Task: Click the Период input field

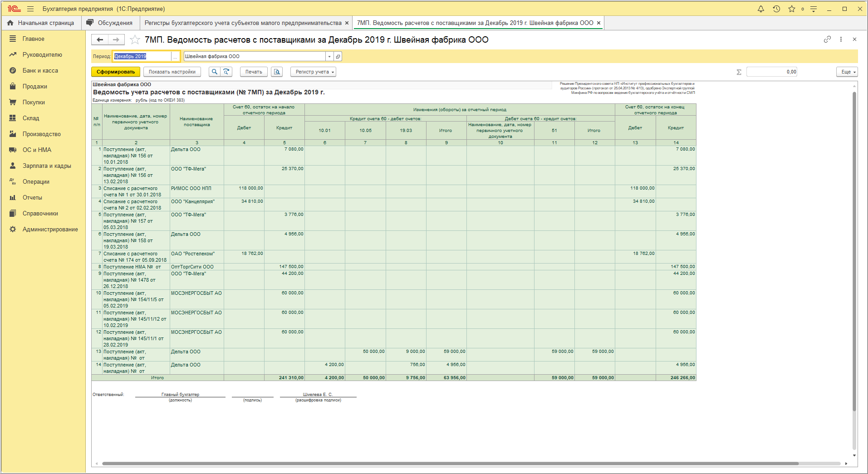Action: tap(142, 56)
